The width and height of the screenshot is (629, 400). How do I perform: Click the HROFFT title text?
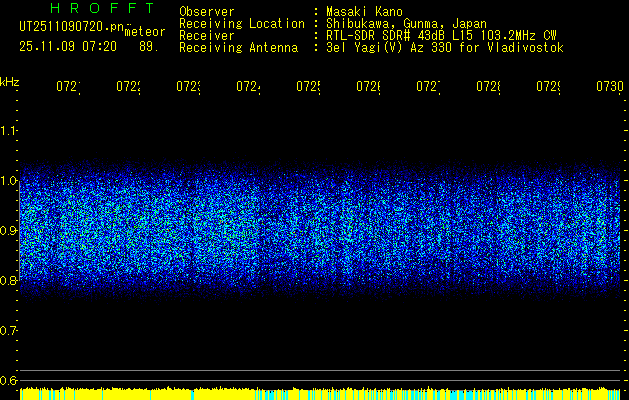[x=103, y=8]
